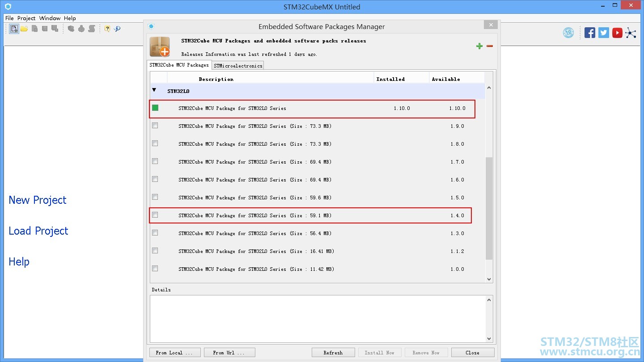644x362 pixels.
Task: Click the available version 1.7.0 cell
Action: pos(457,162)
